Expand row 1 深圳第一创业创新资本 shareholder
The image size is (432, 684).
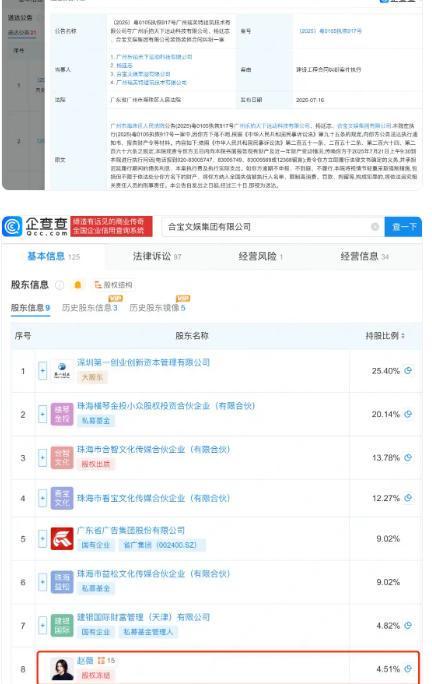point(42,371)
